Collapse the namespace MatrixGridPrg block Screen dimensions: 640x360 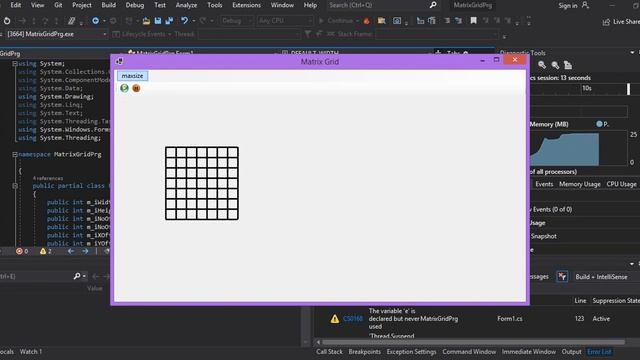(15, 154)
